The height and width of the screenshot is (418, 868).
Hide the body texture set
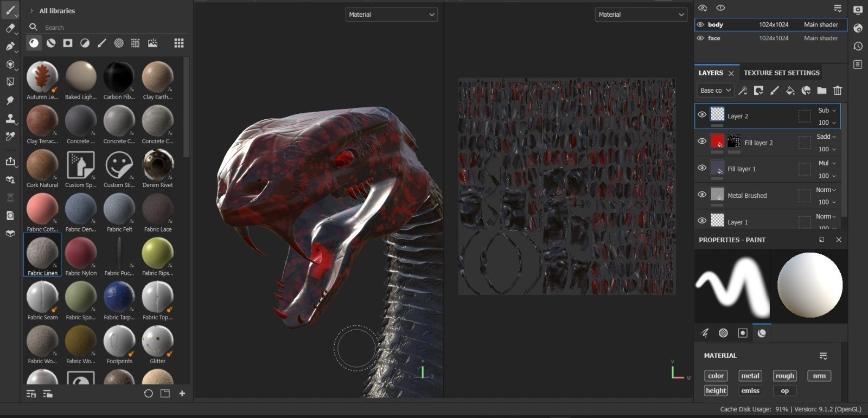pos(700,24)
